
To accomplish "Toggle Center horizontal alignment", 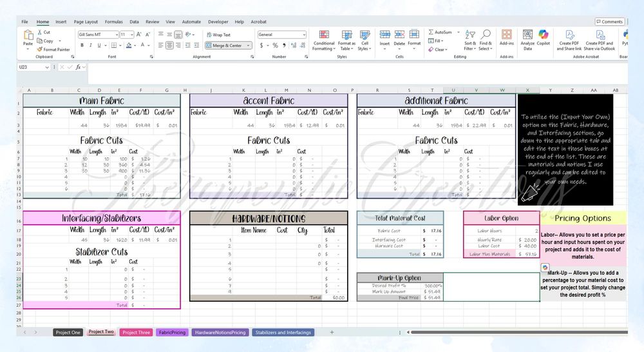I will click(169, 45).
